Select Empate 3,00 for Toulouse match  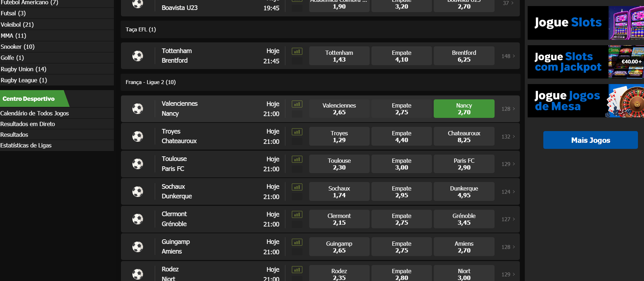(x=402, y=164)
